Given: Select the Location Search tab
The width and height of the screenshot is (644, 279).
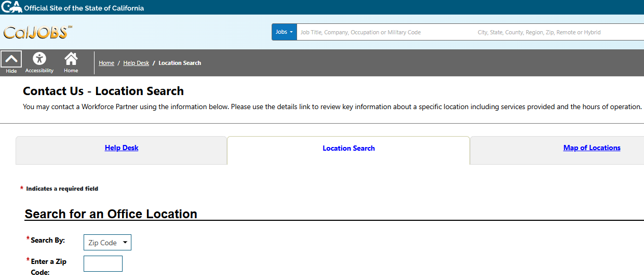Looking at the screenshot, I should [348, 149].
